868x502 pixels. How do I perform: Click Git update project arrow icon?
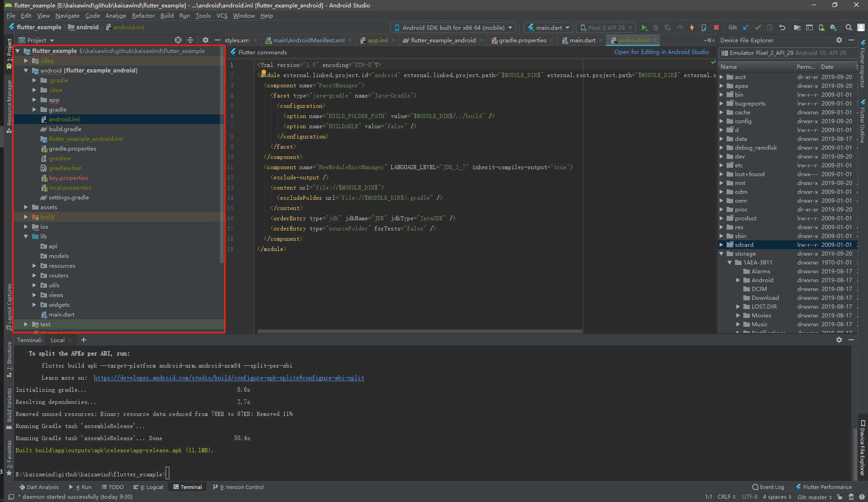pos(746,28)
